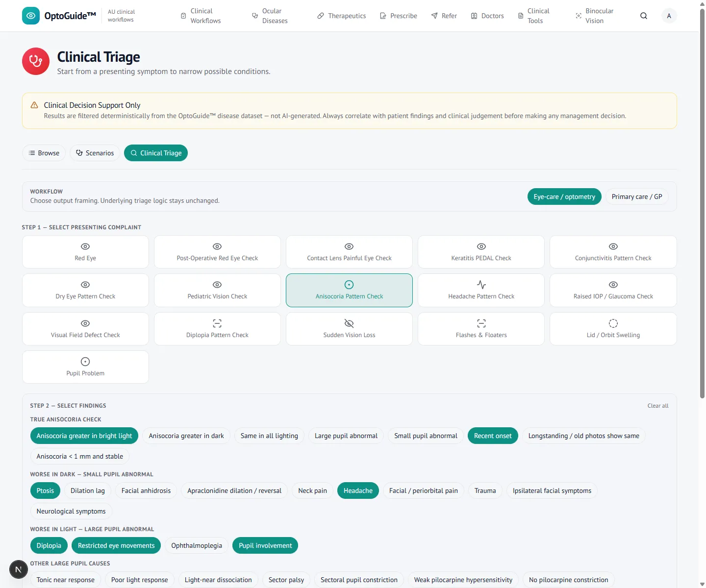Choose Conjunctivitis Pattern Check card

click(613, 252)
